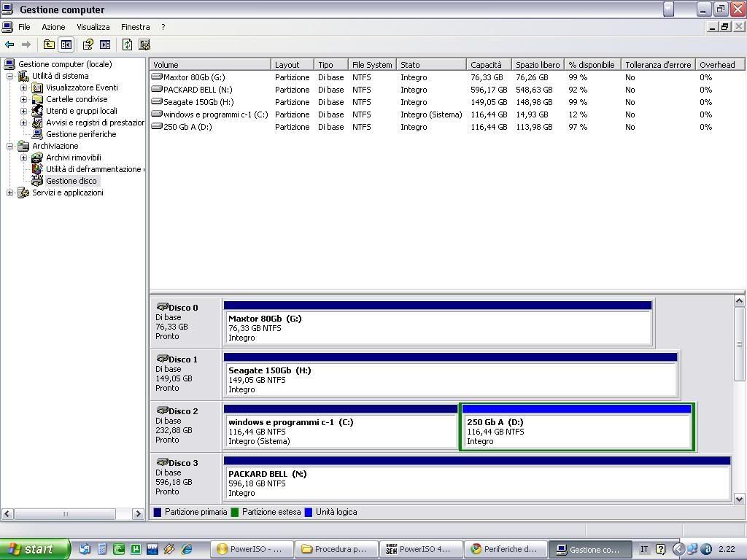
Task: Click the disk view scrollbar down arrow
Action: pos(739,499)
